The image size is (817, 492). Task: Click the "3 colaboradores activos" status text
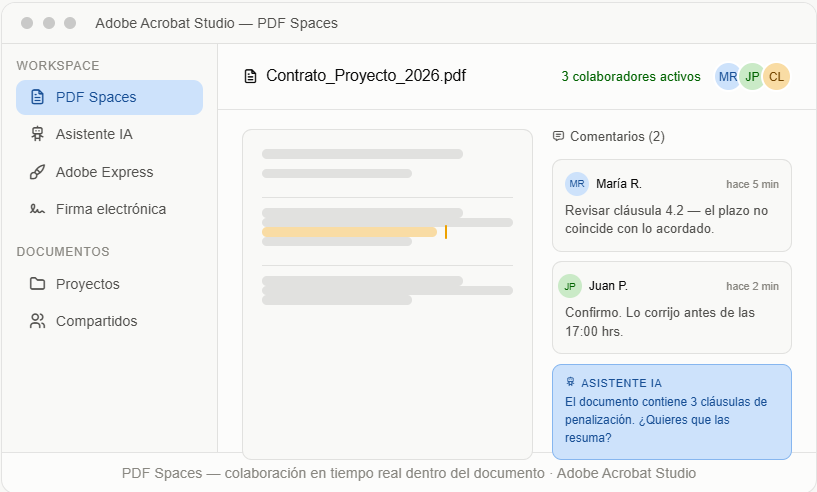coord(631,77)
